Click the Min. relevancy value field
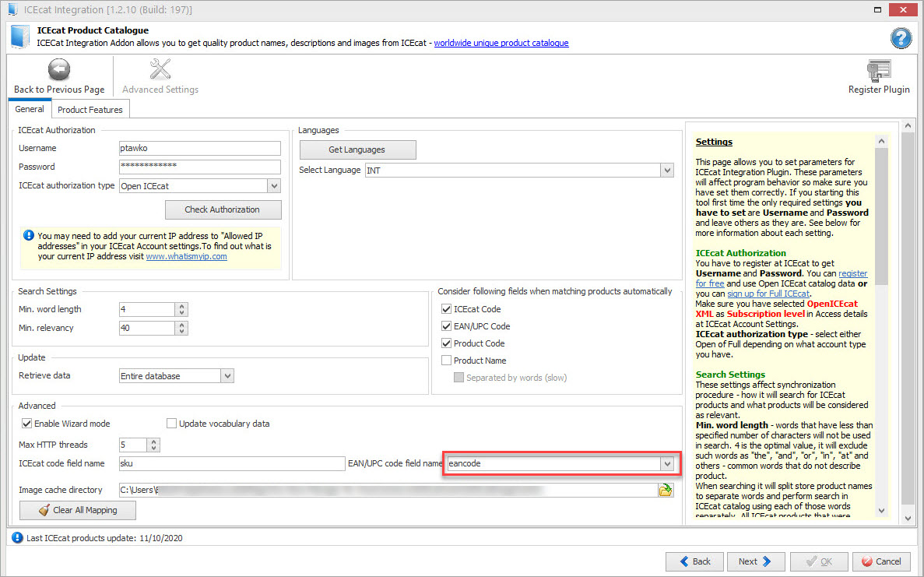924x577 pixels. [x=146, y=329]
